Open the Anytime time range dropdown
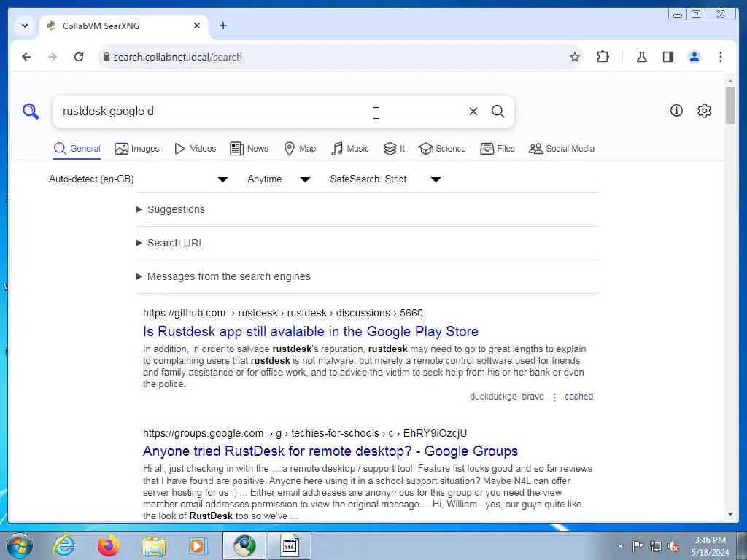Screen dimensions: 747x560 pos(279,179)
